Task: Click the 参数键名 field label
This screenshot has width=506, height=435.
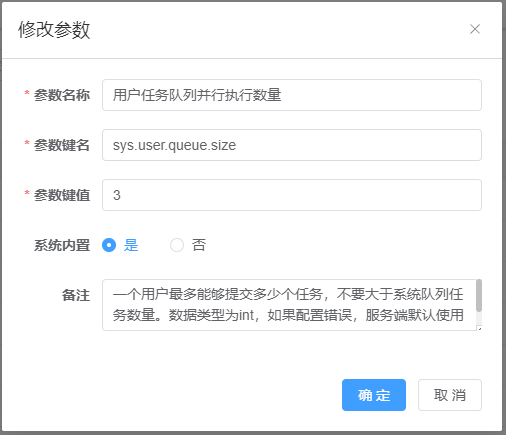Action: [62, 145]
